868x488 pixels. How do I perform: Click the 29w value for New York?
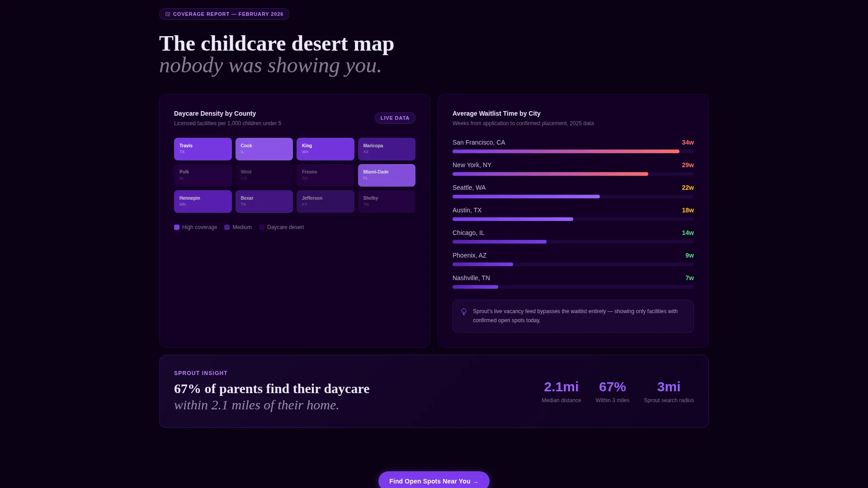(x=688, y=165)
